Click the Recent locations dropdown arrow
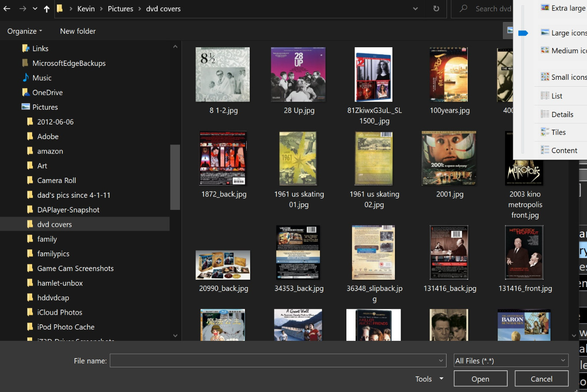 [35, 9]
